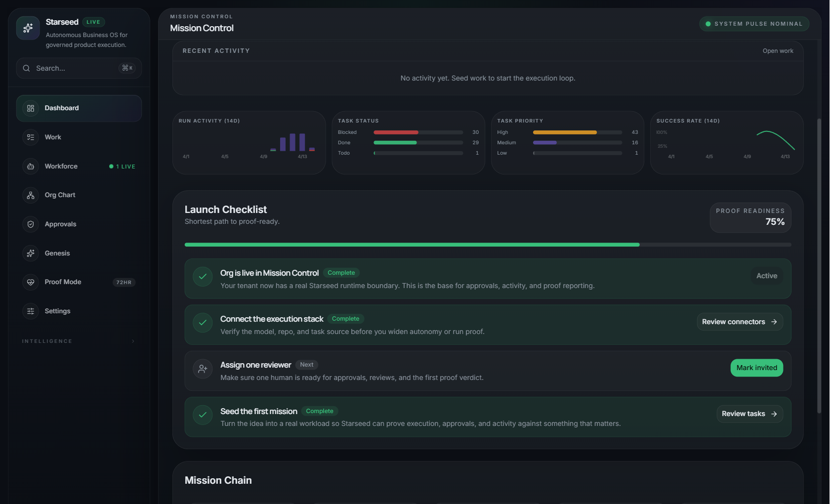Click the search magnifier icon
Image resolution: width=830 pixels, height=504 pixels.
27,68
